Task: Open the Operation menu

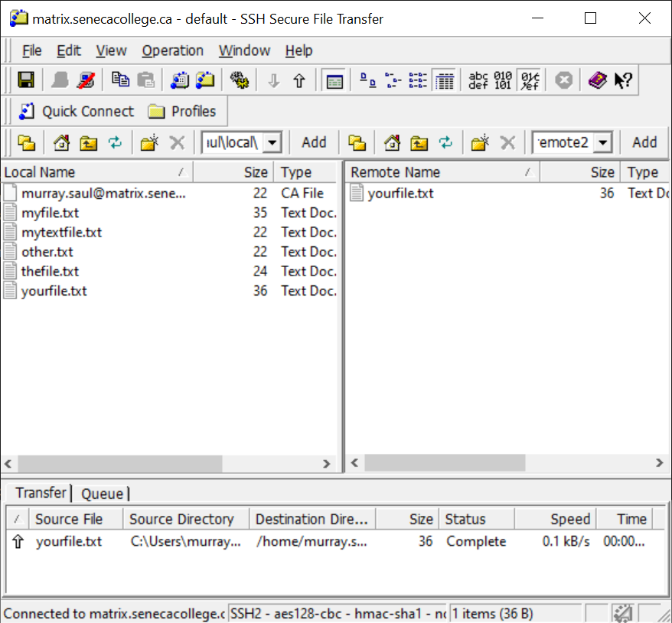Action: click(172, 51)
